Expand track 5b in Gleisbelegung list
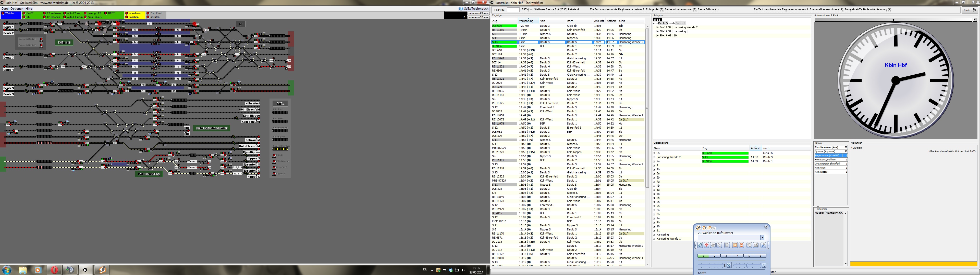Screen dimensions: 980x275 pos(654,153)
